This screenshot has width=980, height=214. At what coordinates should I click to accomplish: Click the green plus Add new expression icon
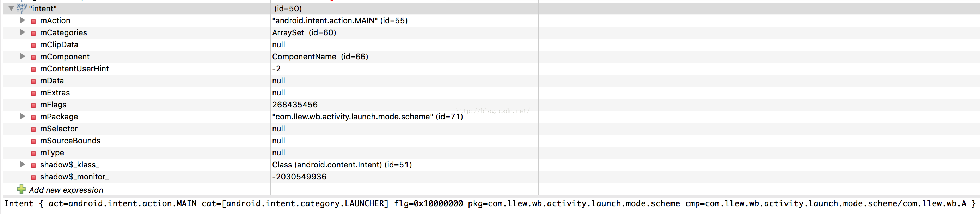pos(21,189)
